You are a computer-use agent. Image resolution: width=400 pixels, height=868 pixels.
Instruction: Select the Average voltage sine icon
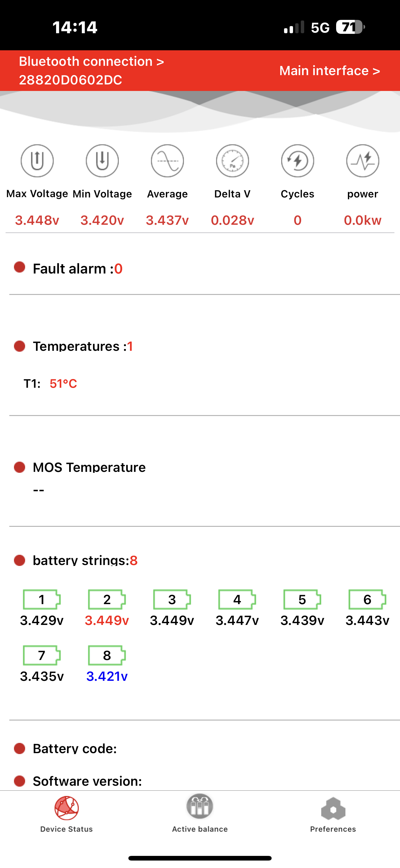click(167, 161)
